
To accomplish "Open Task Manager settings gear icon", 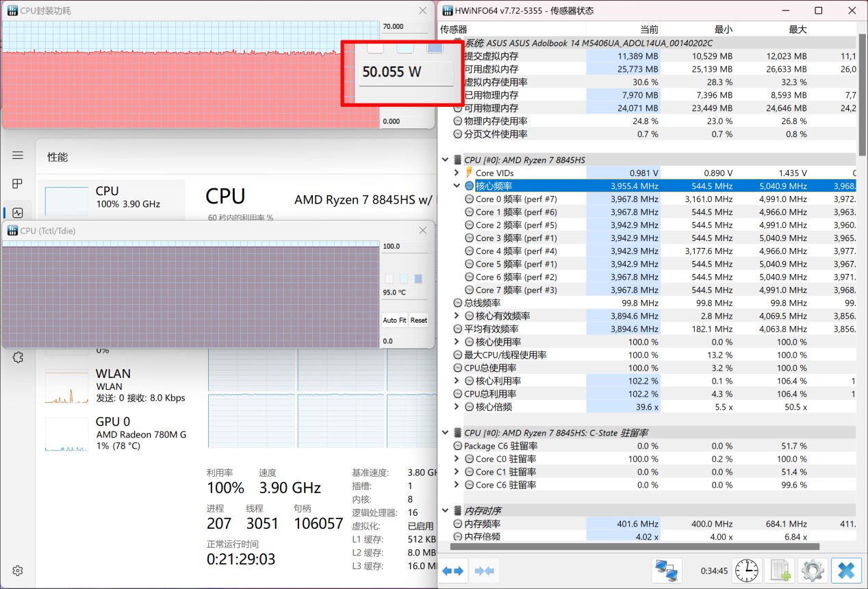I will point(18,571).
